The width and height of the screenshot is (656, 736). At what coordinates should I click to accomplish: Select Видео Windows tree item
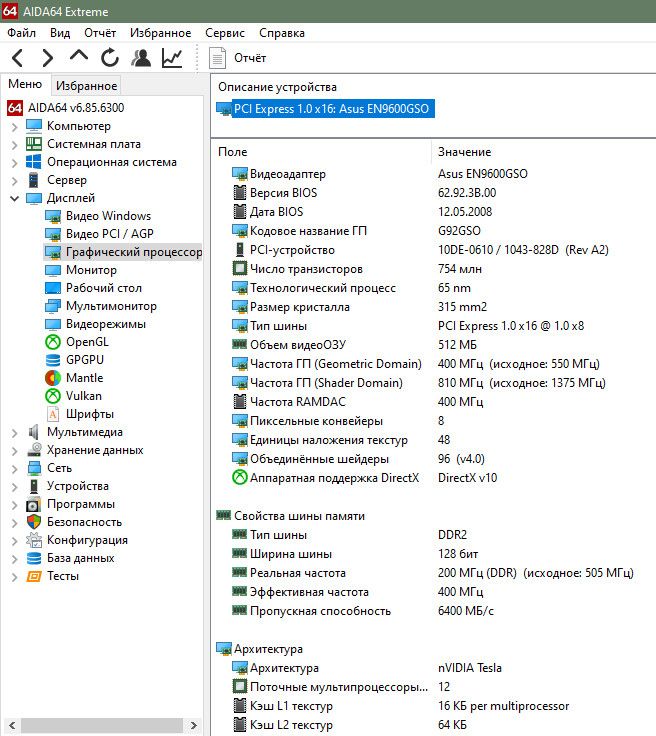coord(108,216)
